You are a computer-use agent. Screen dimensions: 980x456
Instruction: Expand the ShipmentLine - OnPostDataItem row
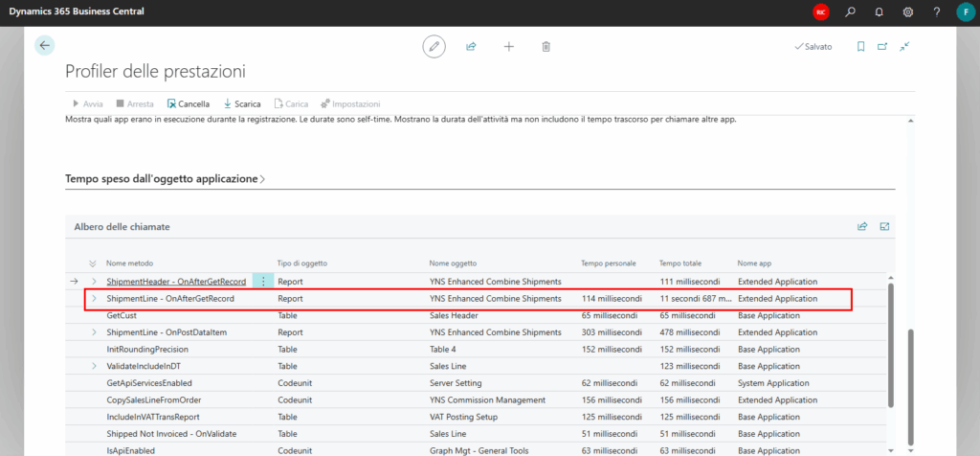pyautogui.click(x=93, y=332)
